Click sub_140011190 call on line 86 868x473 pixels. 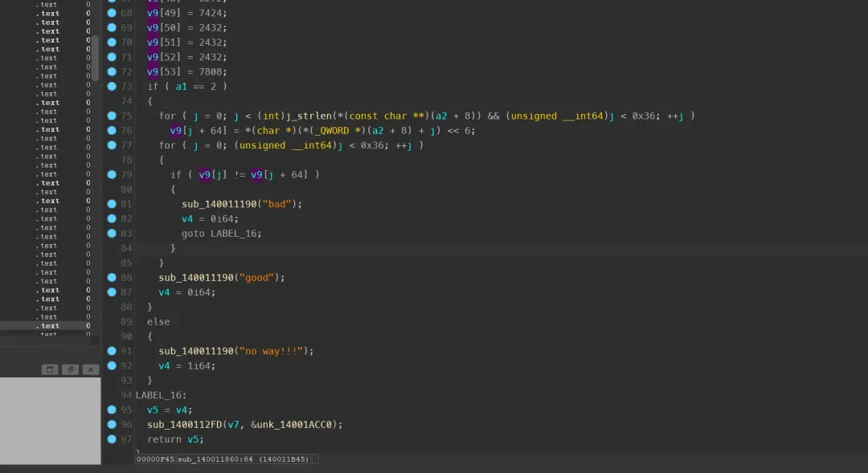point(196,278)
